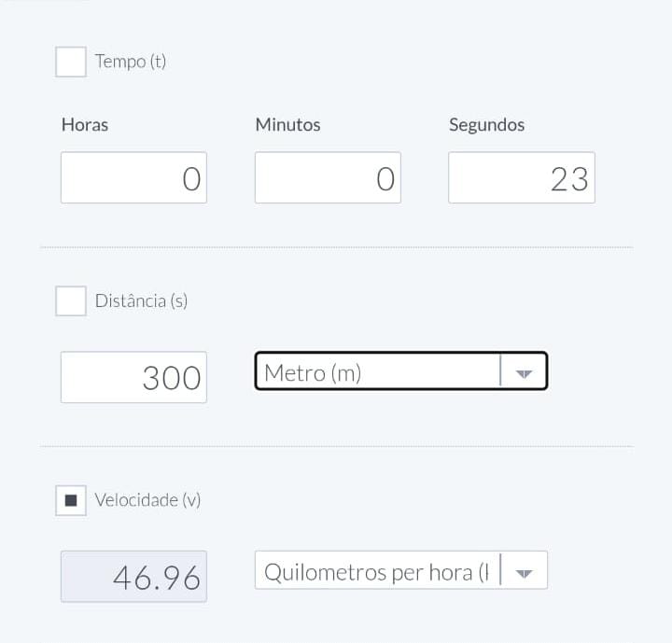Image resolution: width=672 pixels, height=643 pixels.
Task: Open the Metro (m) unit selector
Action: [x=378, y=373]
